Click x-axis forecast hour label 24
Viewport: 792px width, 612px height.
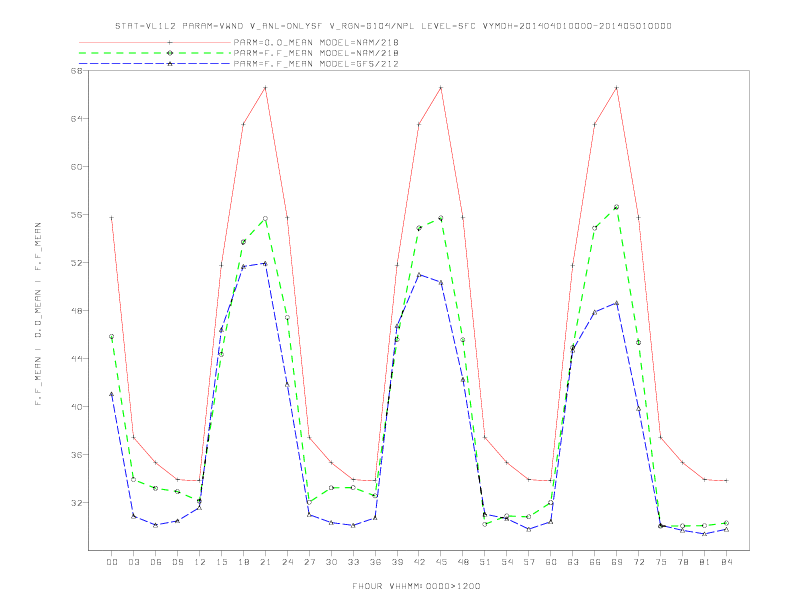(x=287, y=562)
